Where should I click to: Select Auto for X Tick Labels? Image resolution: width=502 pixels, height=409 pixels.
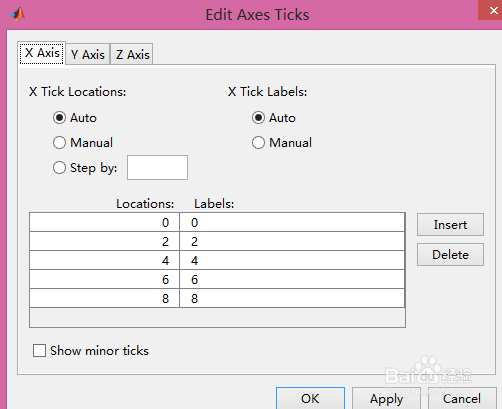pyautogui.click(x=258, y=118)
